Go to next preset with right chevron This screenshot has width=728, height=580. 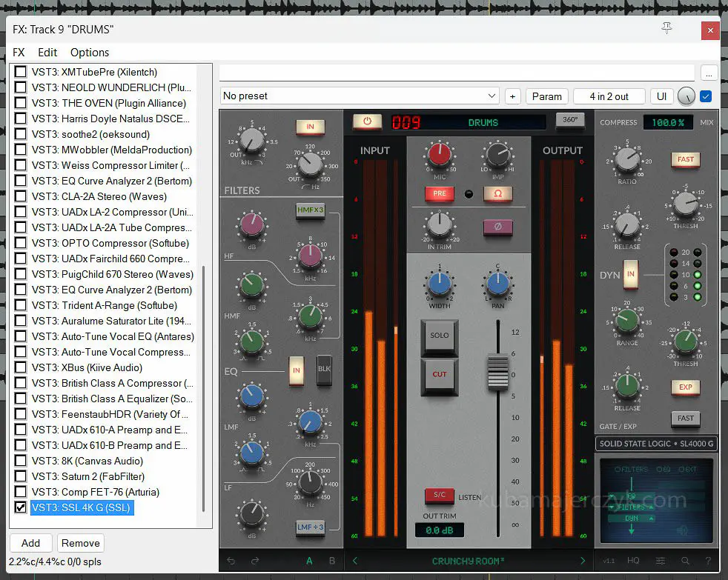tap(583, 561)
